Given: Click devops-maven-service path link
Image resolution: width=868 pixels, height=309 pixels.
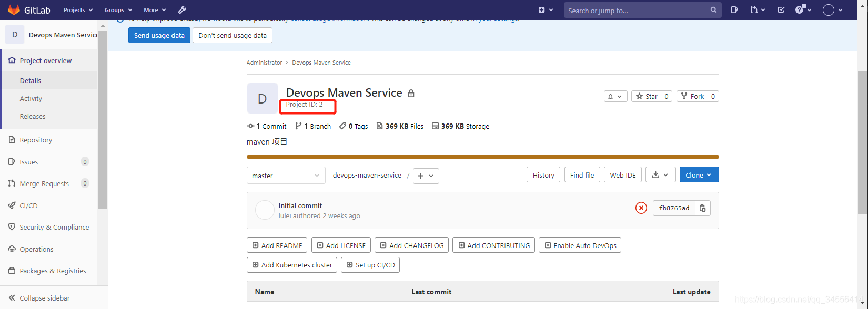Looking at the screenshot, I should coord(367,176).
